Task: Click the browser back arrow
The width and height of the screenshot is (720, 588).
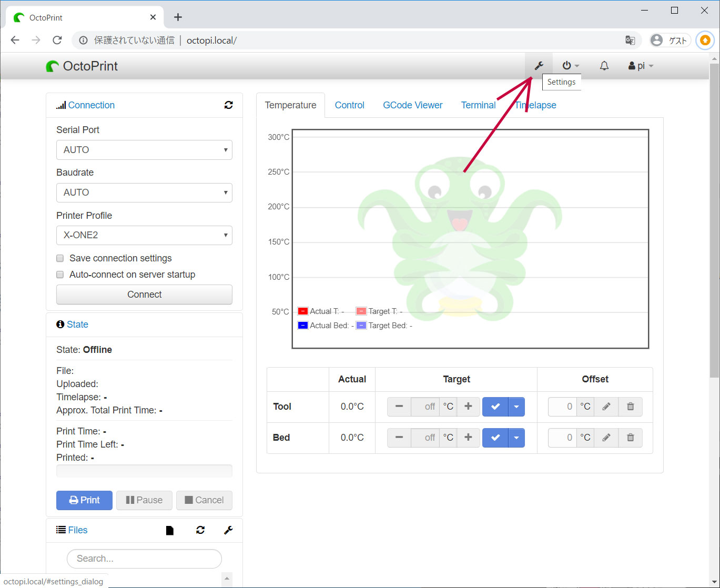Action: coord(15,40)
